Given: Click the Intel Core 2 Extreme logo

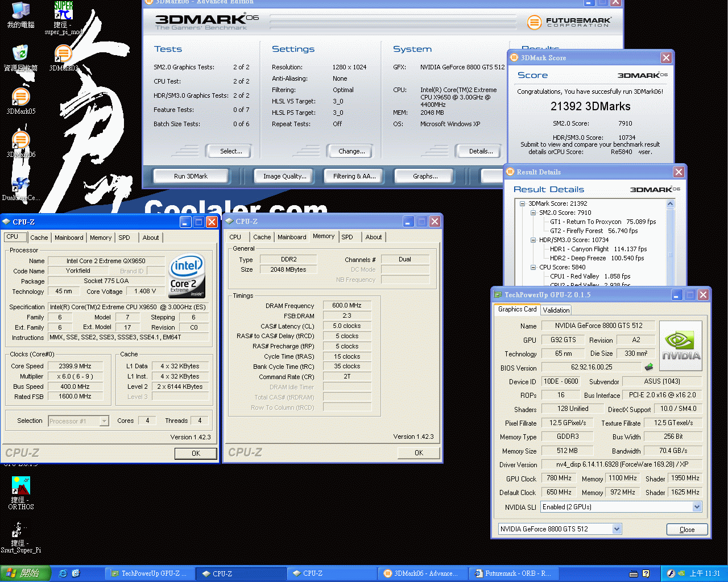Looking at the screenshot, I should click(187, 276).
